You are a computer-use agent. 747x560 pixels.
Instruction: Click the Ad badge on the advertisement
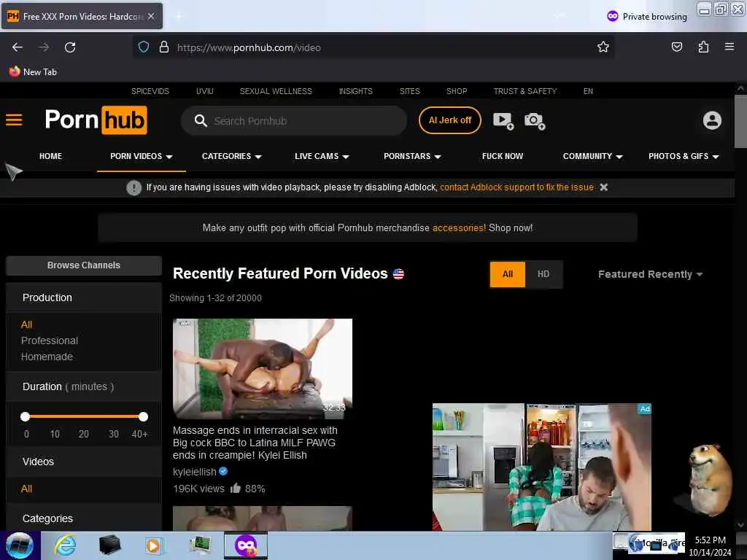644,408
